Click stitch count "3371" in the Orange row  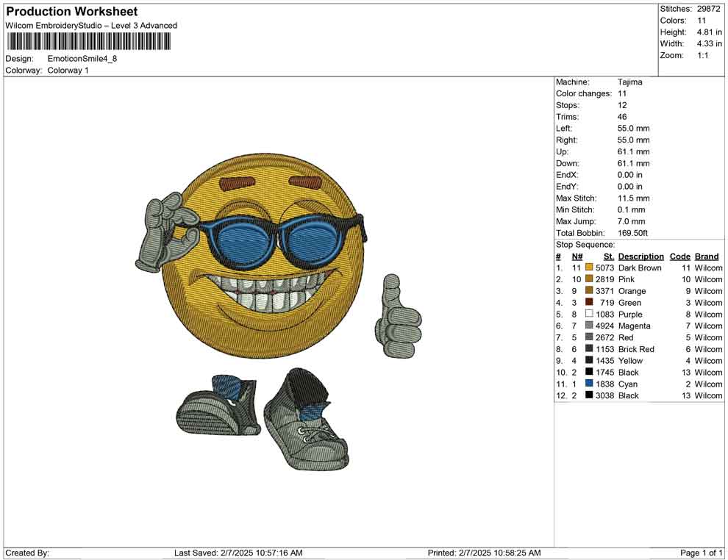tap(605, 291)
